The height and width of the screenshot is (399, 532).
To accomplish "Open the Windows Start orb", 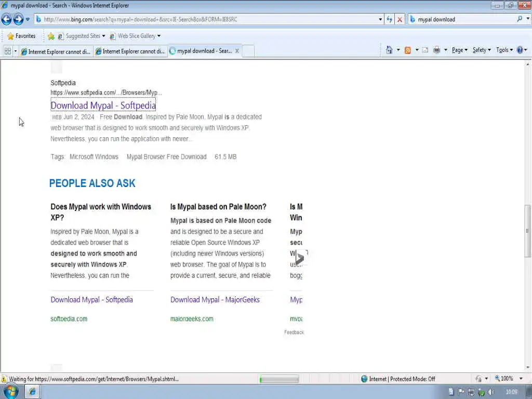I will click(x=11, y=392).
